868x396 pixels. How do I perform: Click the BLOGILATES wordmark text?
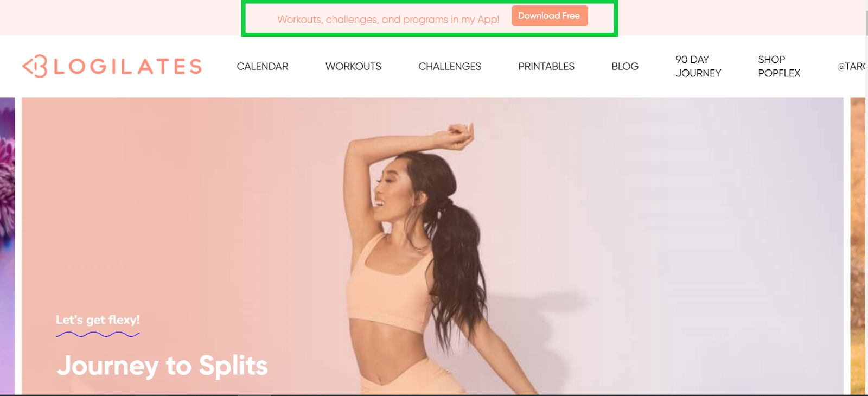click(x=127, y=66)
